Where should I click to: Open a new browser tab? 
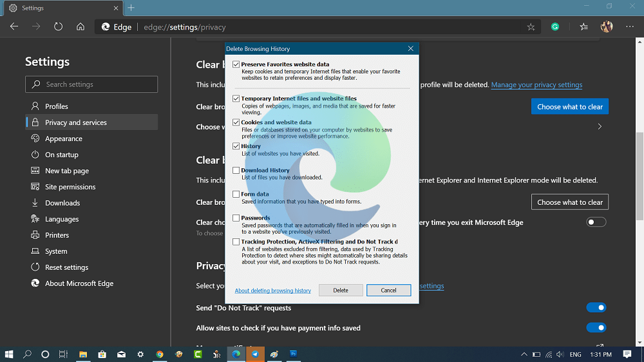pyautogui.click(x=131, y=8)
